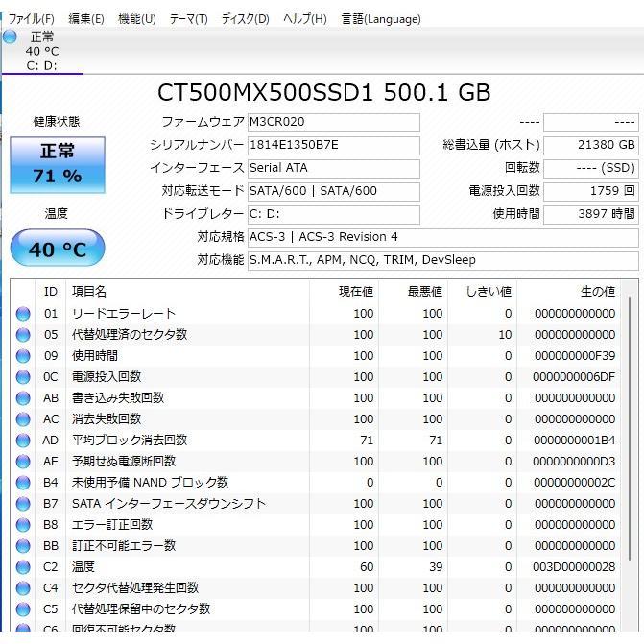Viewport: 644px width, 644px height.
Task: Click current value 60 in the 温度 row
Action: click(367, 567)
